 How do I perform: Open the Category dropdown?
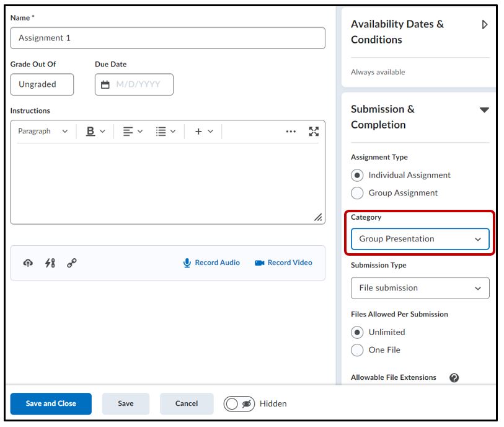[420, 239]
